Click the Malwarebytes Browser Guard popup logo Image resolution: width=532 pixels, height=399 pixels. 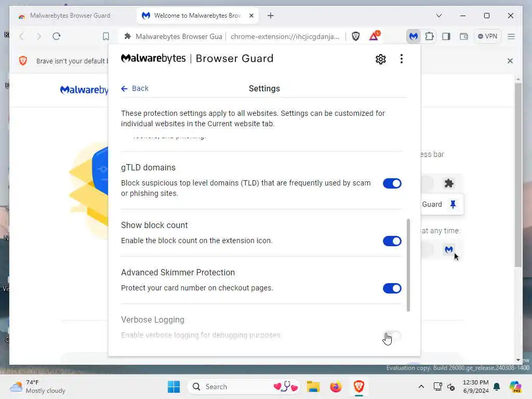[x=197, y=58]
